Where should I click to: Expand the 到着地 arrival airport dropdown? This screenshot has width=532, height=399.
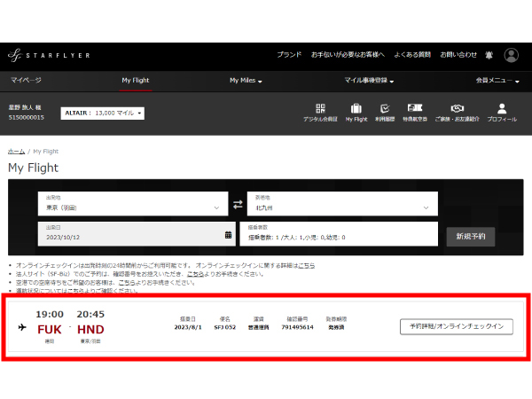342,206
